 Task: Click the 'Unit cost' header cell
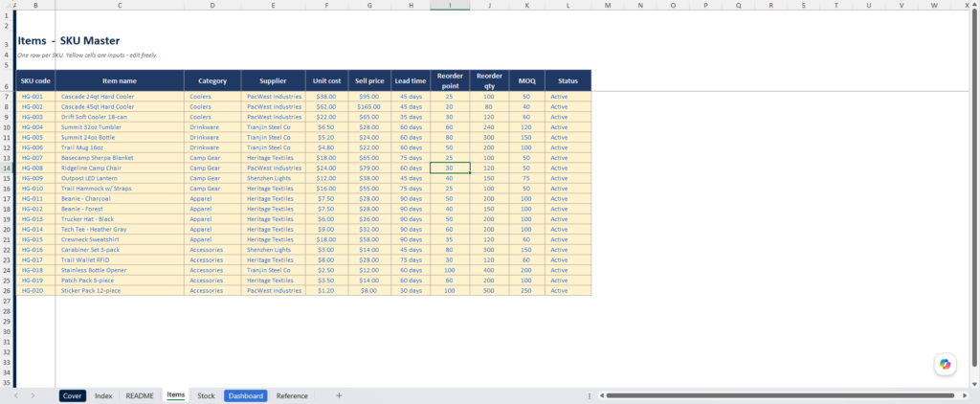(327, 80)
